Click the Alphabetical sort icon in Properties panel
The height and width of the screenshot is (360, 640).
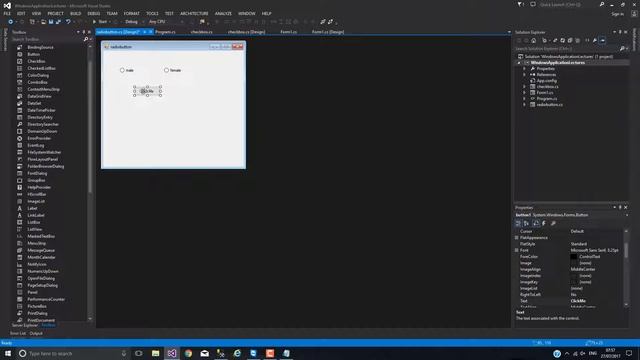pyautogui.click(x=527, y=223)
